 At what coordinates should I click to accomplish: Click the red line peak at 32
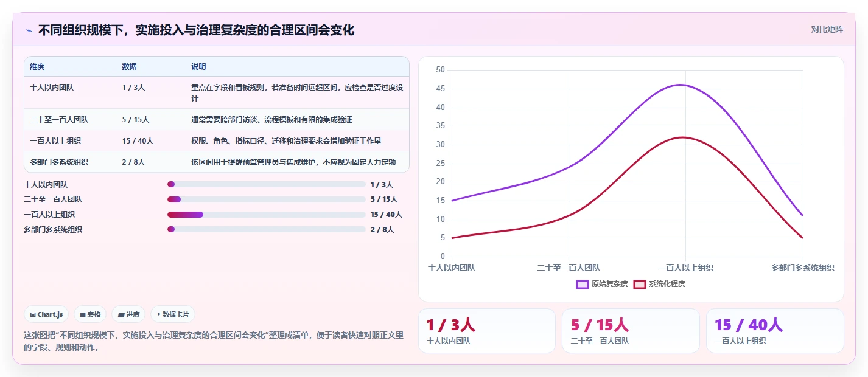[684, 137]
